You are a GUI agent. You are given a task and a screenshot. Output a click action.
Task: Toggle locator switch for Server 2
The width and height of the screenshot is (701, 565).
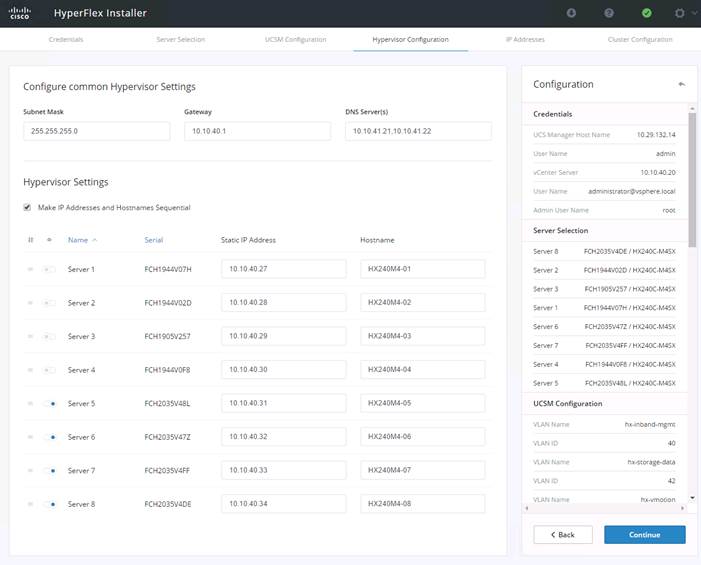(x=49, y=303)
